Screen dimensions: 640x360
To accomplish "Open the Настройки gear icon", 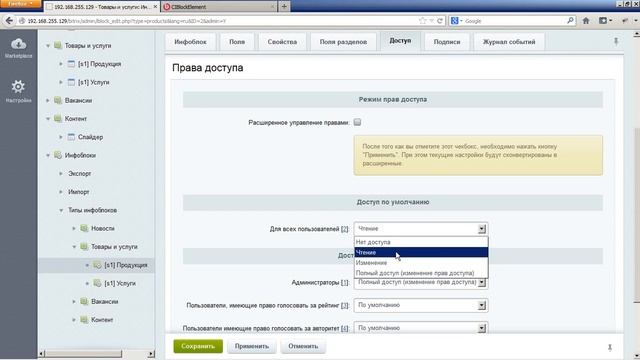I will pyautogui.click(x=18, y=87).
